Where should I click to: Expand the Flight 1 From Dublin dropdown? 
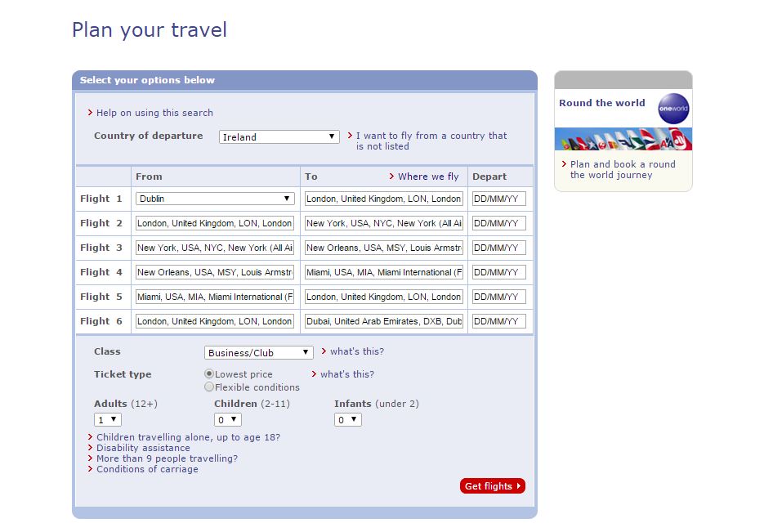point(215,199)
